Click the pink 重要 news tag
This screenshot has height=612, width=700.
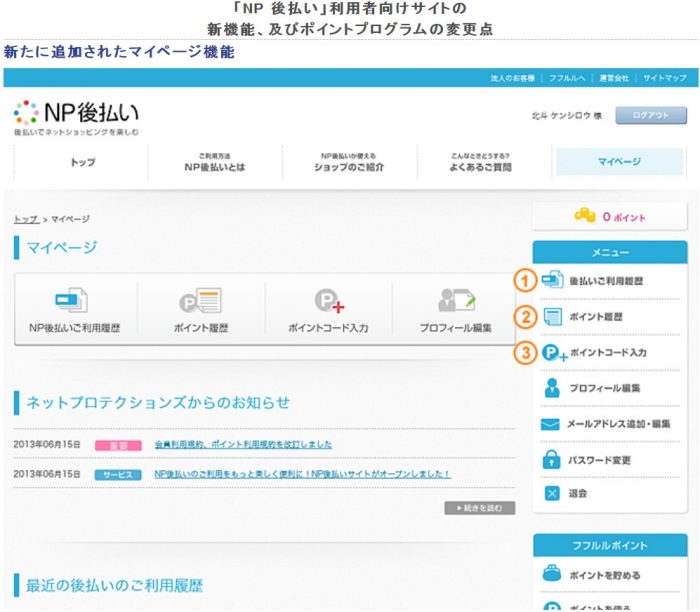[x=118, y=445]
